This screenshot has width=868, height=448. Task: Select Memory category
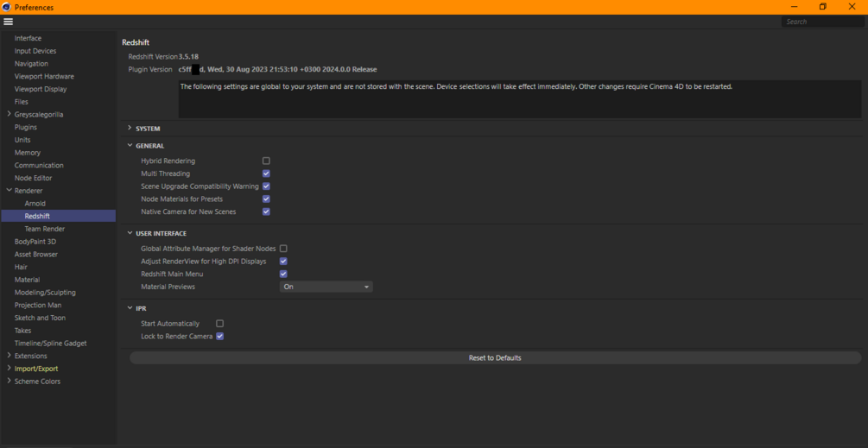pyautogui.click(x=27, y=153)
